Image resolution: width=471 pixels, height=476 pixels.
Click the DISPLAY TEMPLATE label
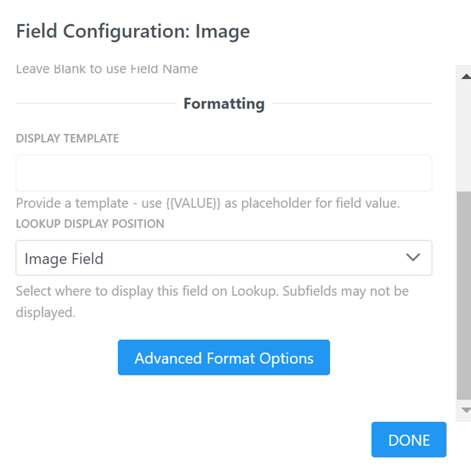coord(67,139)
